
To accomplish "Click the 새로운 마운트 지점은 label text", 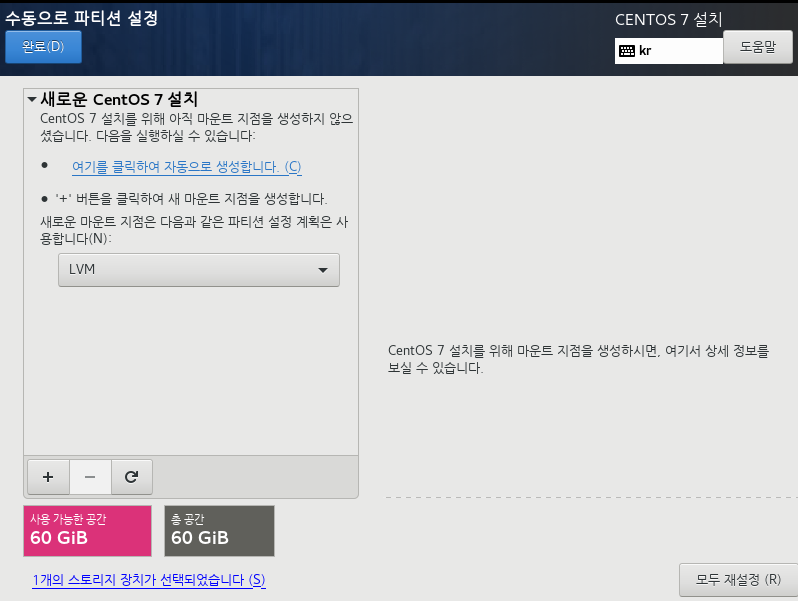I will (x=194, y=230).
